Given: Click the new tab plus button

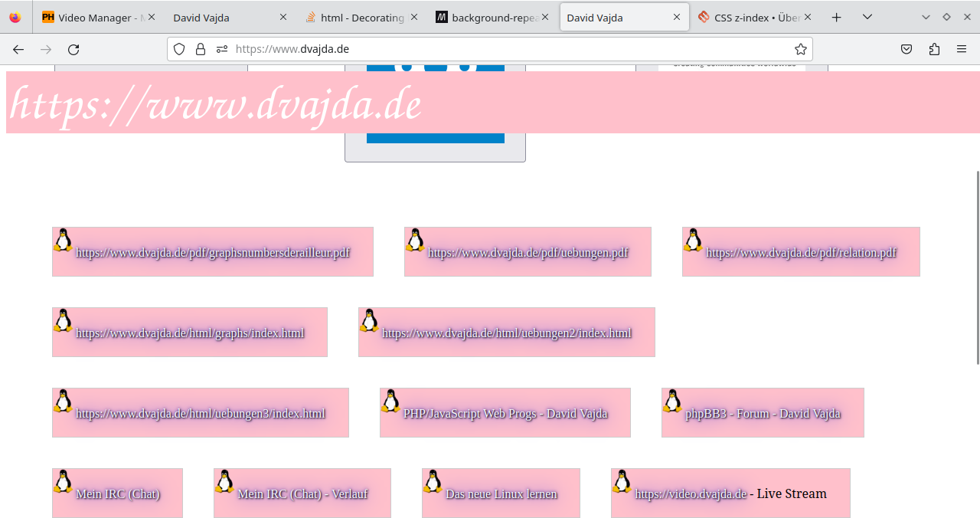Looking at the screenshot, I should (x=836, y=17).
